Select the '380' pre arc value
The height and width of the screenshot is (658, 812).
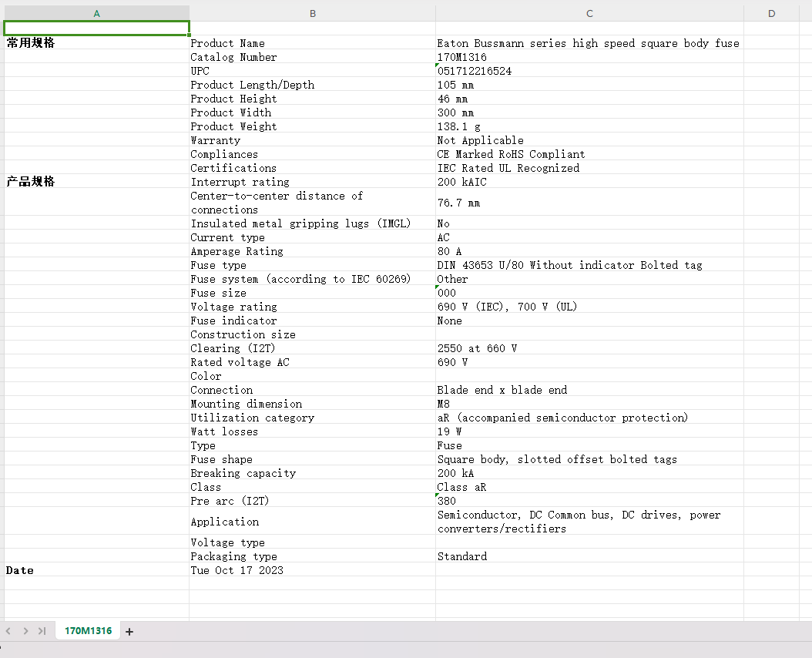point(590,501)
